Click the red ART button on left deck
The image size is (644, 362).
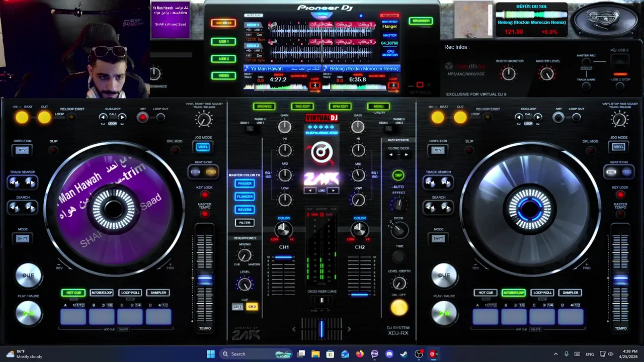coord(143,117)
